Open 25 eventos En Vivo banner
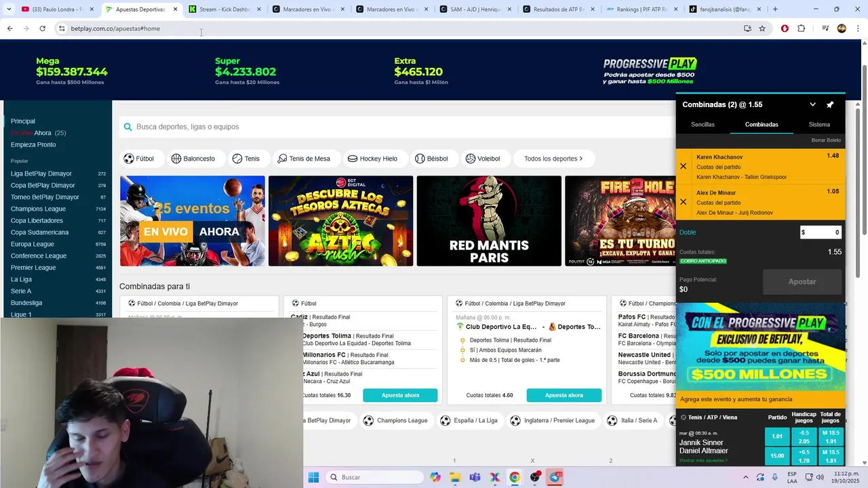Screen dimensions: 868x488 (x=193, y=221)
